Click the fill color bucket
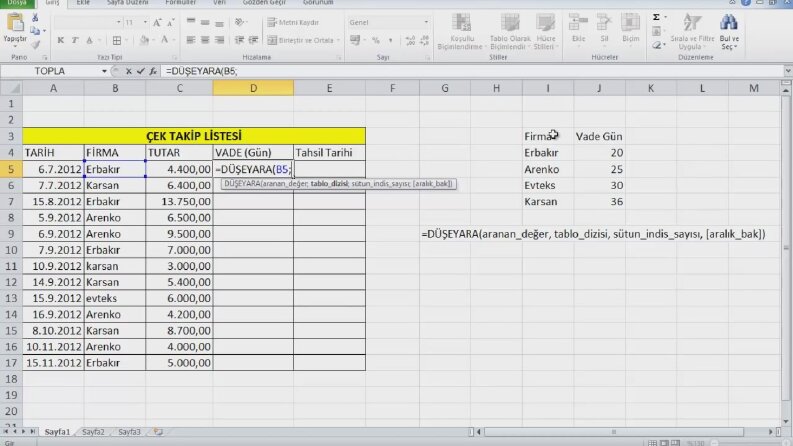Screen dimensions: 793x446 click(x=144, y=40)
